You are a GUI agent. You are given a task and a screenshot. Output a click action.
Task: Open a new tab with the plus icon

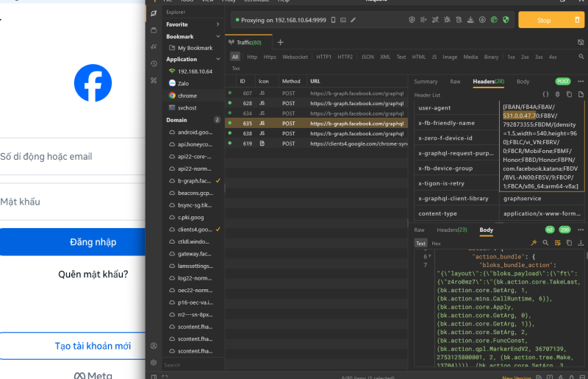click(x=280, y=43)
